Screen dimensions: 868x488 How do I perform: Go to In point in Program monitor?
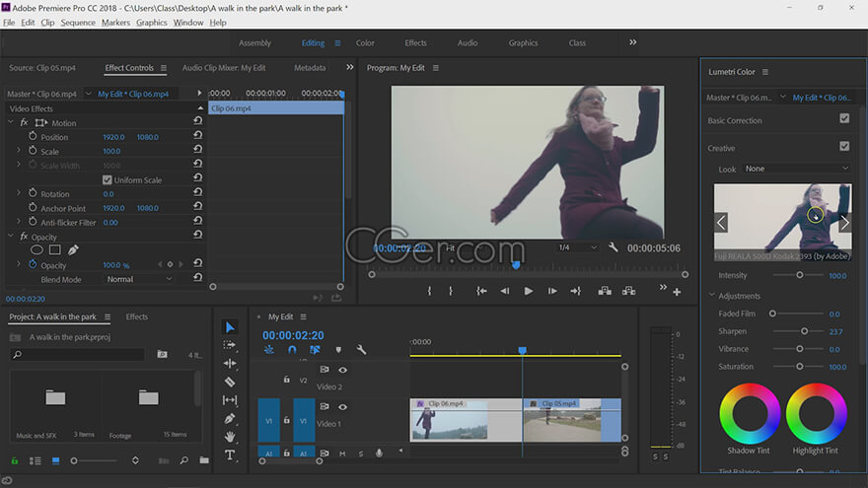(481, 291)
